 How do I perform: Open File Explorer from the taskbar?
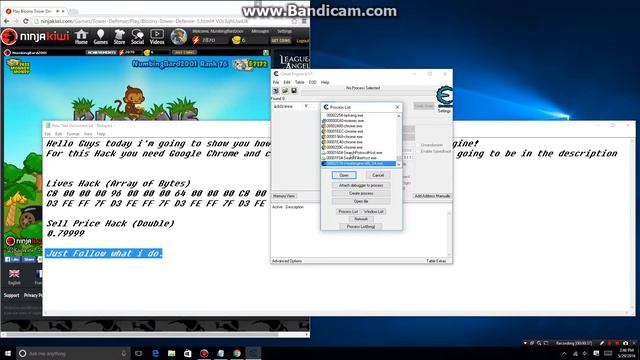click(x=171, y=353)
